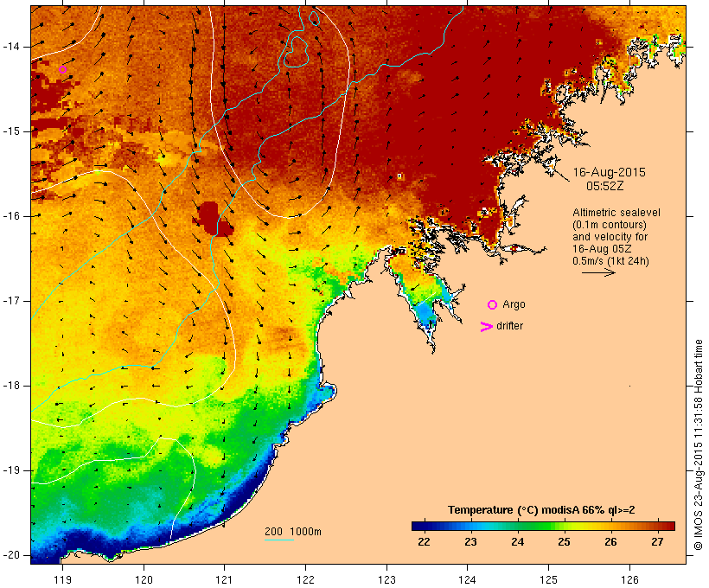
Task: Click the "drifter" legend label
Action: point(509,326)
